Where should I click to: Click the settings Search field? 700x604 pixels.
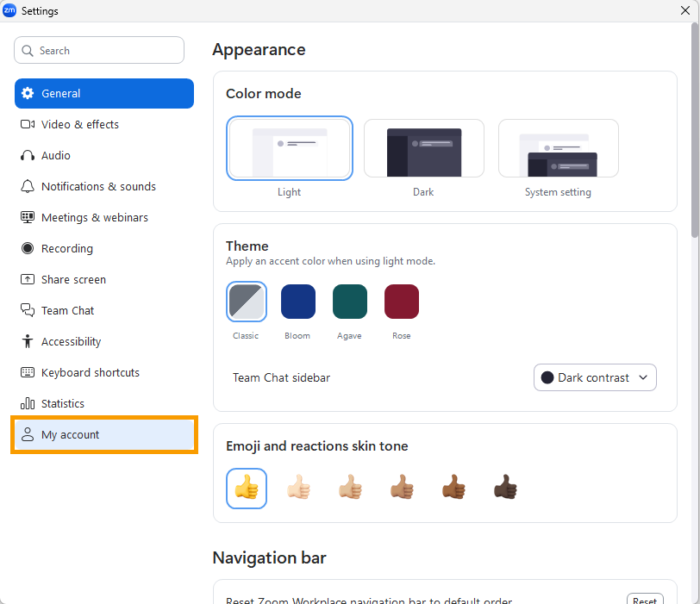[x=99, y=51]
